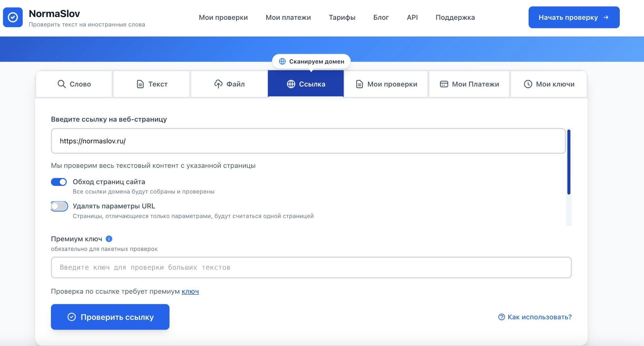The height and width of the screenshot is (346, 644).
Task: Disable the Обход страниц сайта toggle
Action: click(x=59, y=182)
